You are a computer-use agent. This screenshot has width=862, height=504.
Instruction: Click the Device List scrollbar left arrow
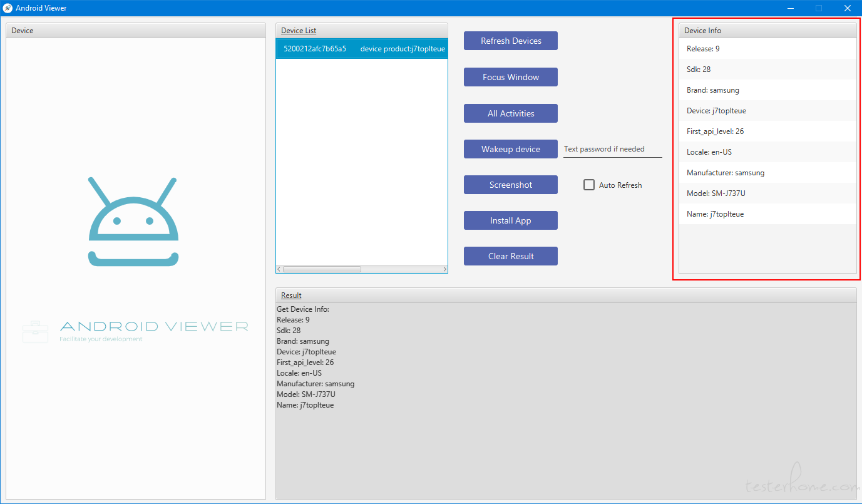279,269
